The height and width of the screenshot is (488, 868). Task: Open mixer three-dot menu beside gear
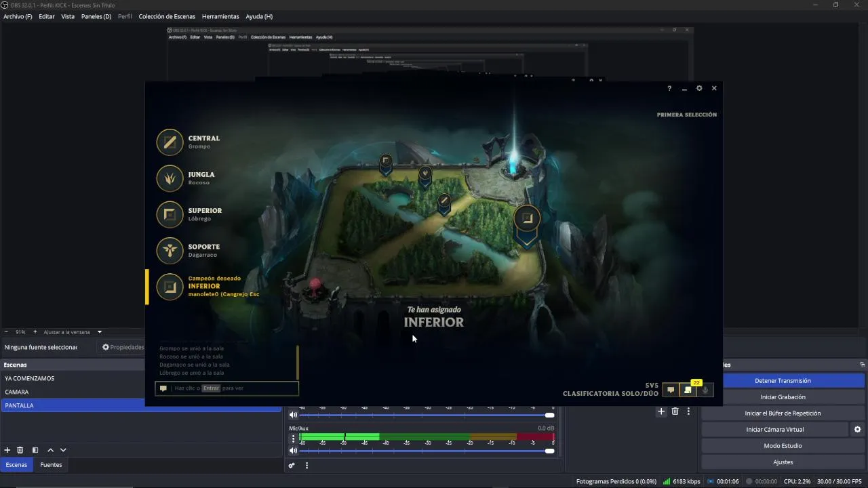click(x=307, y=466)
